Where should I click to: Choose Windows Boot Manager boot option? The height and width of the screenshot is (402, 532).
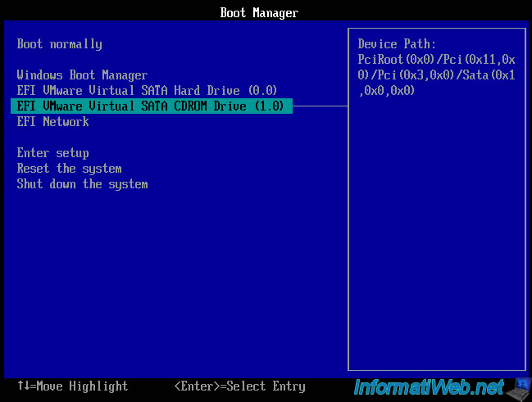click(x=82, y=75)
